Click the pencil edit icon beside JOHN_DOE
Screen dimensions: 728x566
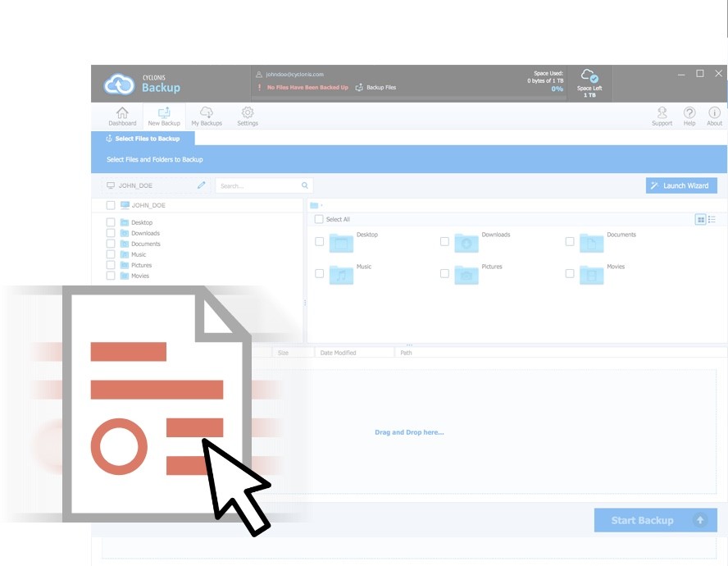pos(202,185)
